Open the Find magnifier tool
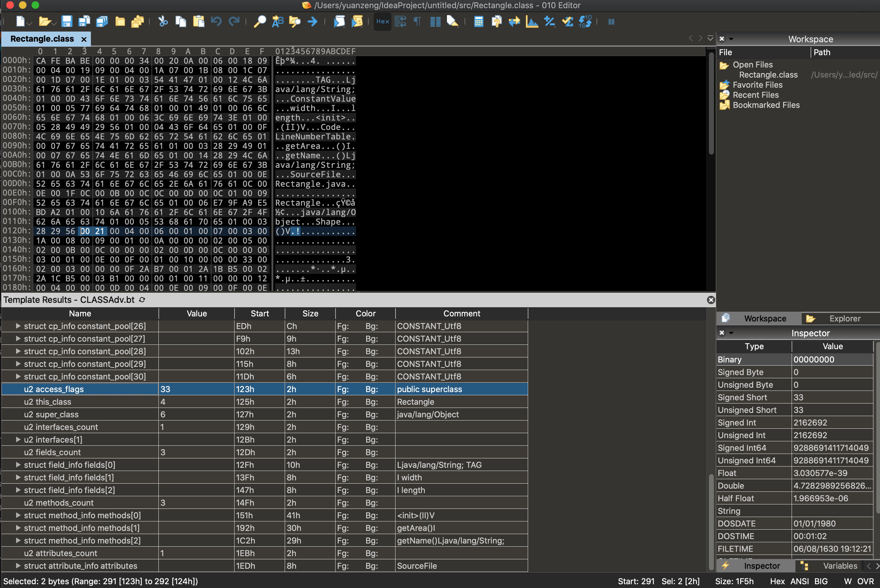 [x=259, y=21]
